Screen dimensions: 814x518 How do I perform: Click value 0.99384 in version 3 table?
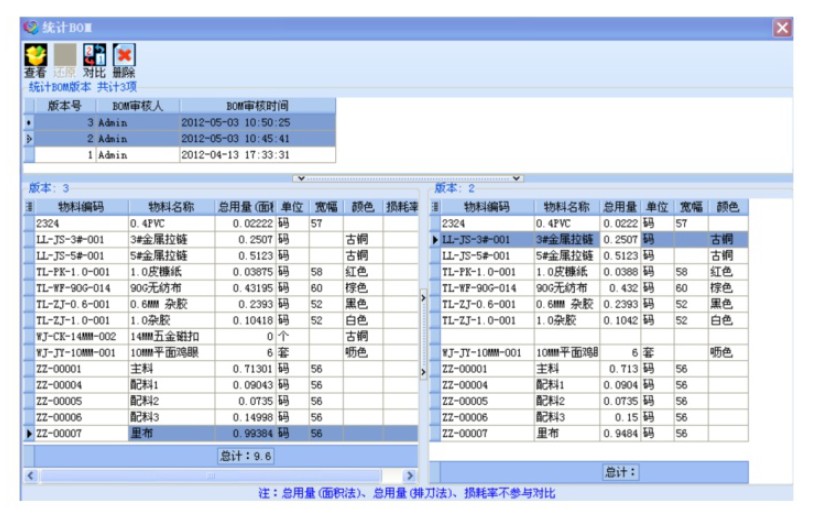click(245, 433)
